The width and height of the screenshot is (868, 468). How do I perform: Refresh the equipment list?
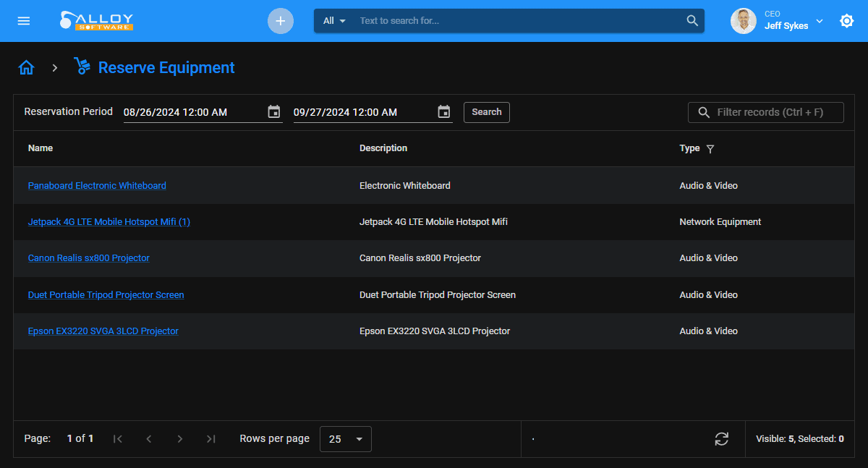pyautogui.click(x=721, y=439)
